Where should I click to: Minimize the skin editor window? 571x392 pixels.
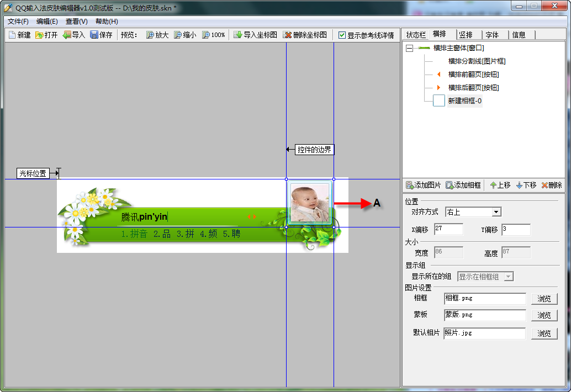click(519, 6)
